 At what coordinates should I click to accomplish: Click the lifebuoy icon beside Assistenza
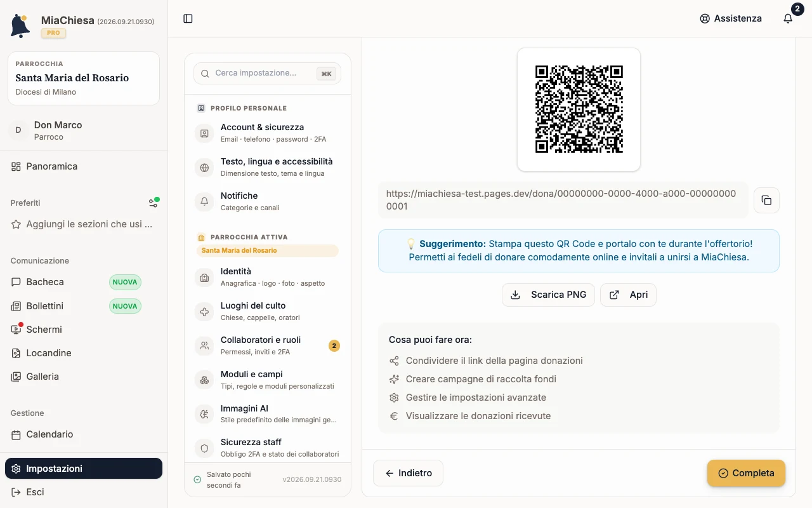(x=705, y=18)
